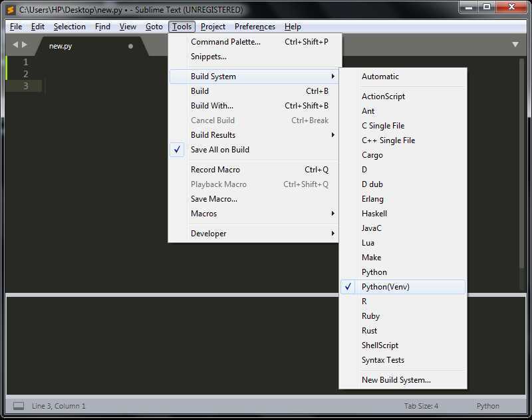Choose ActionScript build system
532x420 pixels.
pyautogui.click(x=403, y=97)
